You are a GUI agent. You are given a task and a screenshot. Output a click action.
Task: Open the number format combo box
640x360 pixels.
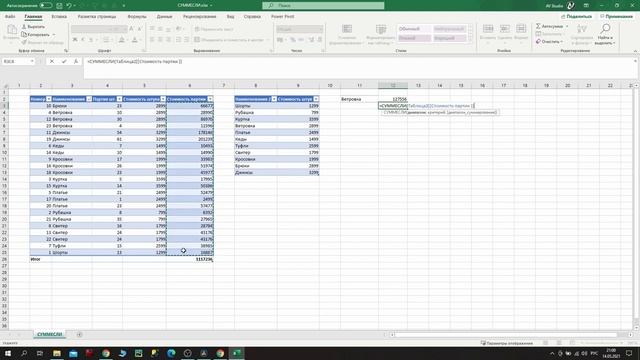tap(300, 29)
